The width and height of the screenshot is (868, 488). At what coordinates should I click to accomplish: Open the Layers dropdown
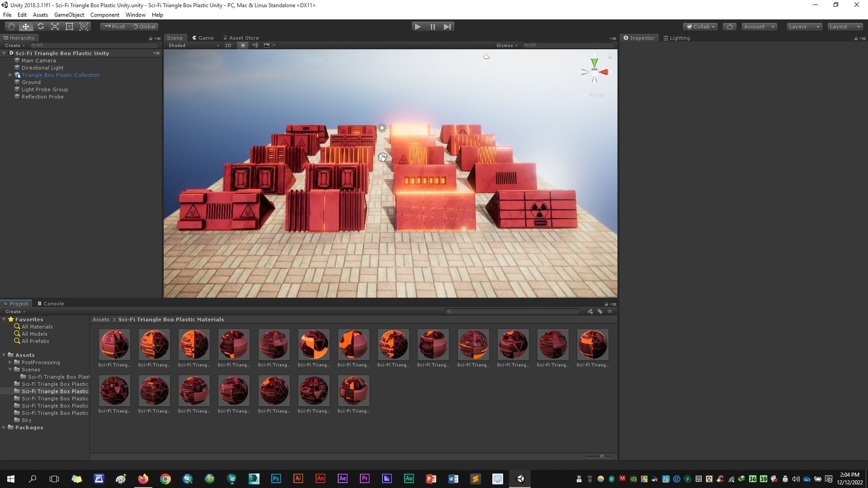pyautogui.click(x=804, y=27)
